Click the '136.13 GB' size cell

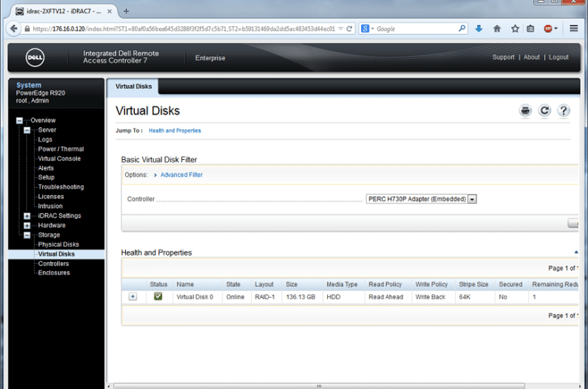(300, 297)
